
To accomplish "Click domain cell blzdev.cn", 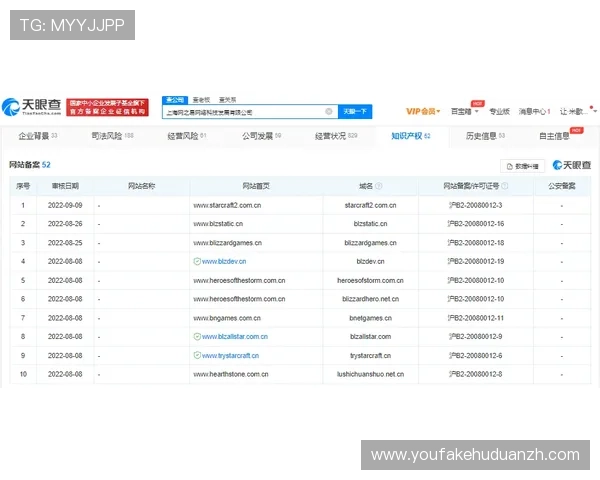I will tap(370, 261).
